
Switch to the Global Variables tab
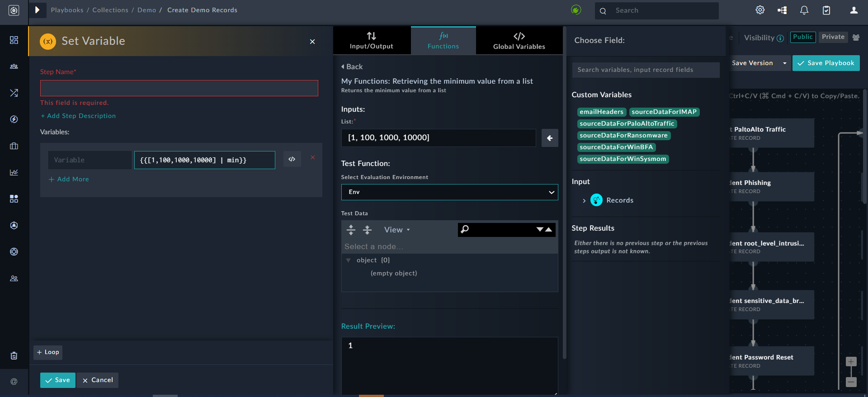519,40
